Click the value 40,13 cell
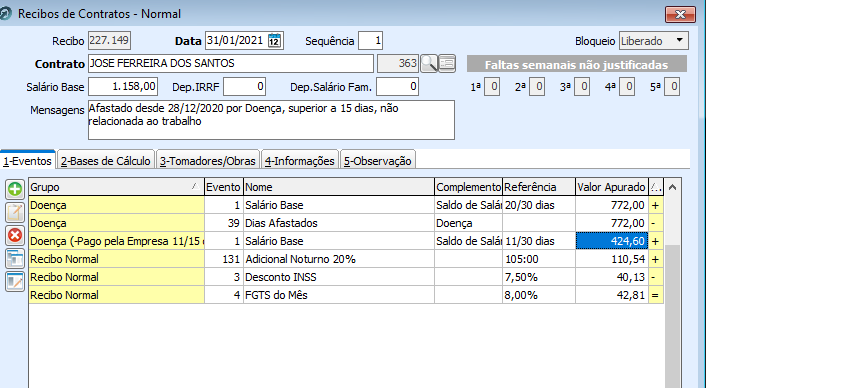 coord(612,277)
